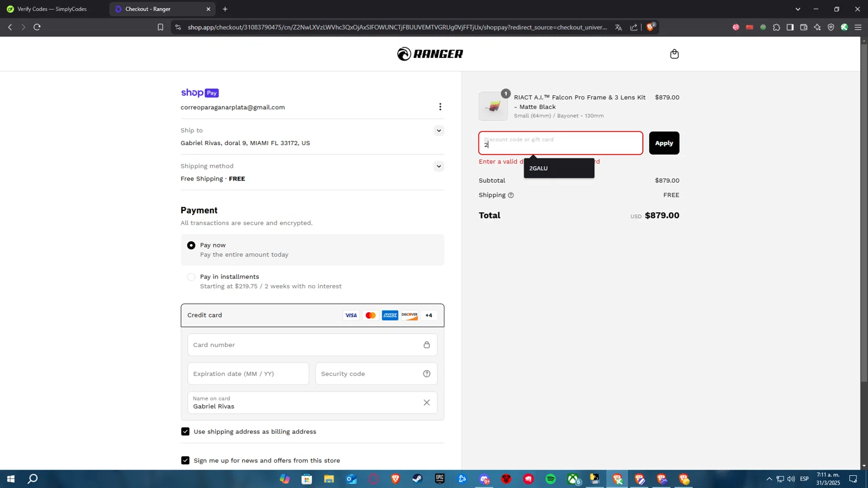Image resolution: width=868 pixels, height=488 pixels.
Task: Show the +4 more card types
Action: click(x=429, y=315)
